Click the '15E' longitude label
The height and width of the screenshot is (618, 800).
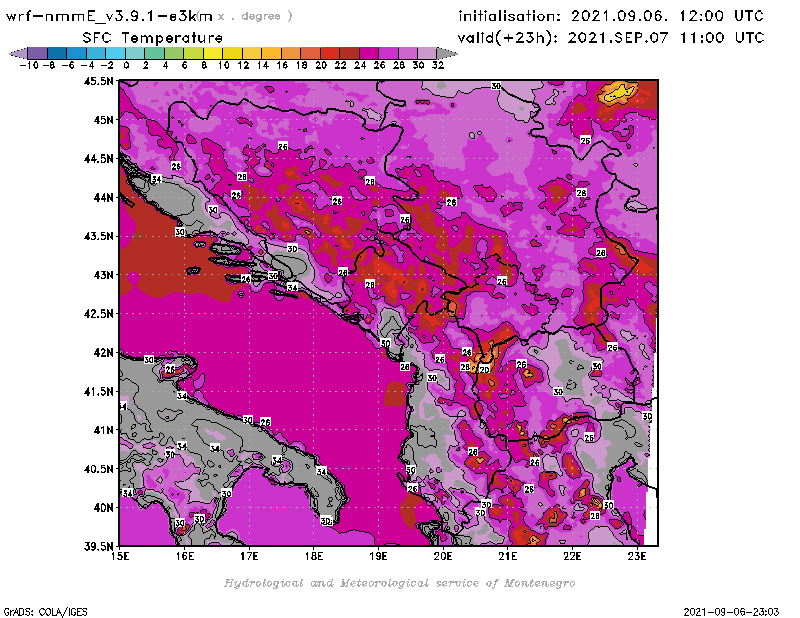(x=120, y=556)
